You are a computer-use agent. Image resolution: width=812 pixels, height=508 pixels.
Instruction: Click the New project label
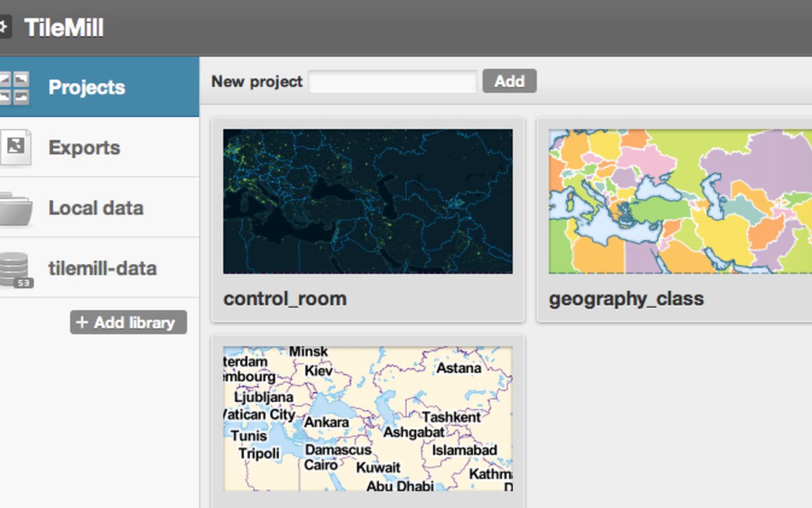click(x=257, y=82)
